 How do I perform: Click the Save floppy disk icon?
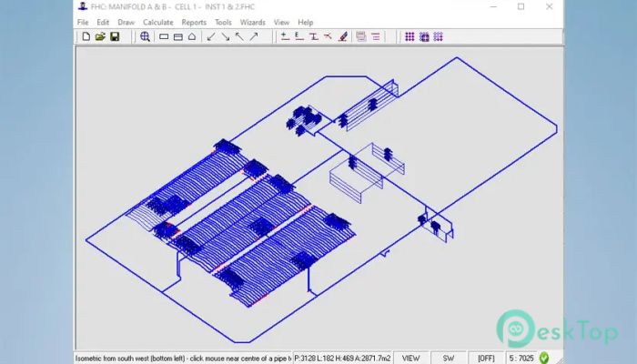pos(115,37)
